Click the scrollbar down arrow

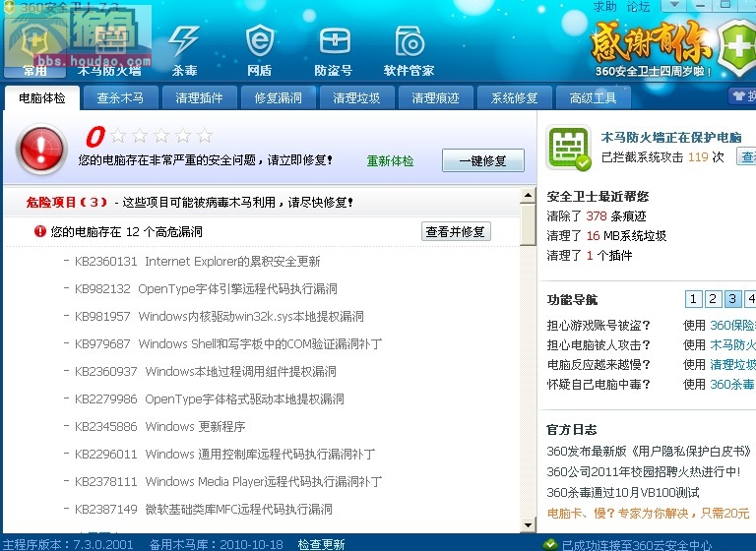[x=528, y=525]
